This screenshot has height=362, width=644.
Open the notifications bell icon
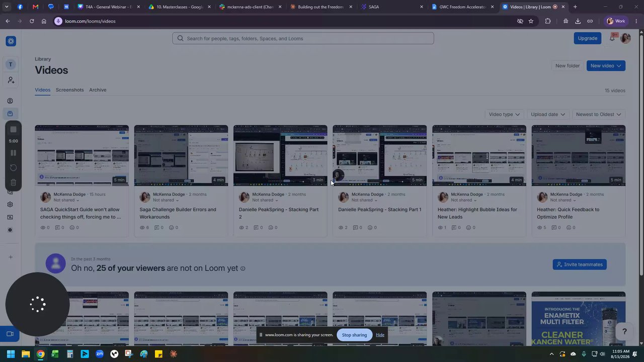612,38
